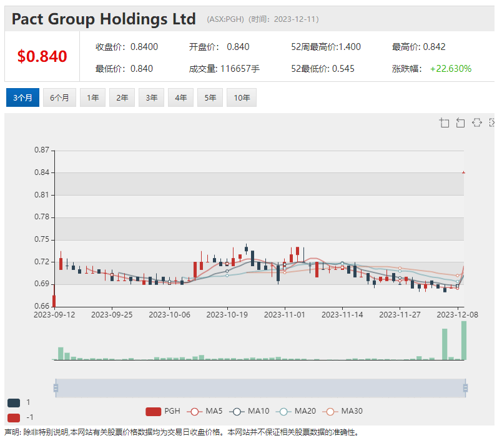Open the 3年 range tab
Image resolution: width=502 pixels, height=448 pixels.
pyautogui.click(x=152, y=97)
